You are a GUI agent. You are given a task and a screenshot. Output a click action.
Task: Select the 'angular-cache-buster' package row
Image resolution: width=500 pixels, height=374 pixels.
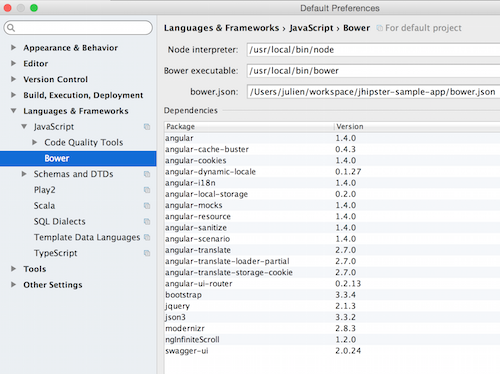pyautogui.click(x=332, y=149)
